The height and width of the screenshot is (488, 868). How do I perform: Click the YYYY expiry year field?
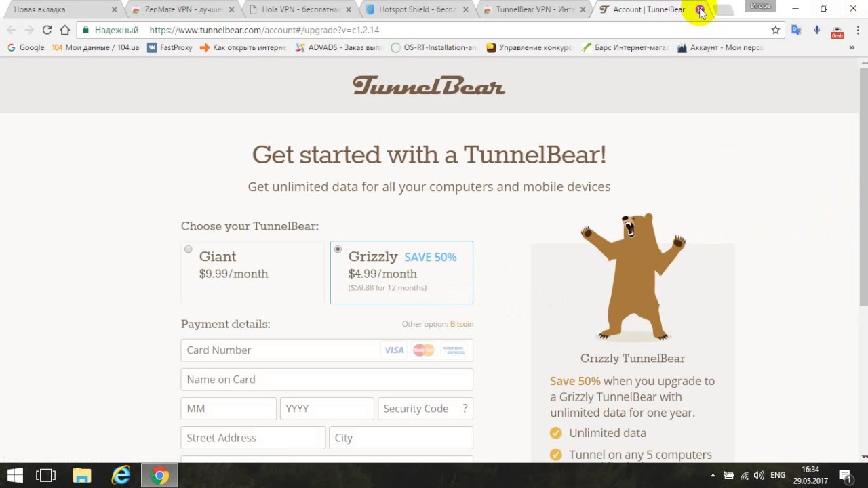[x=327, y=409]
